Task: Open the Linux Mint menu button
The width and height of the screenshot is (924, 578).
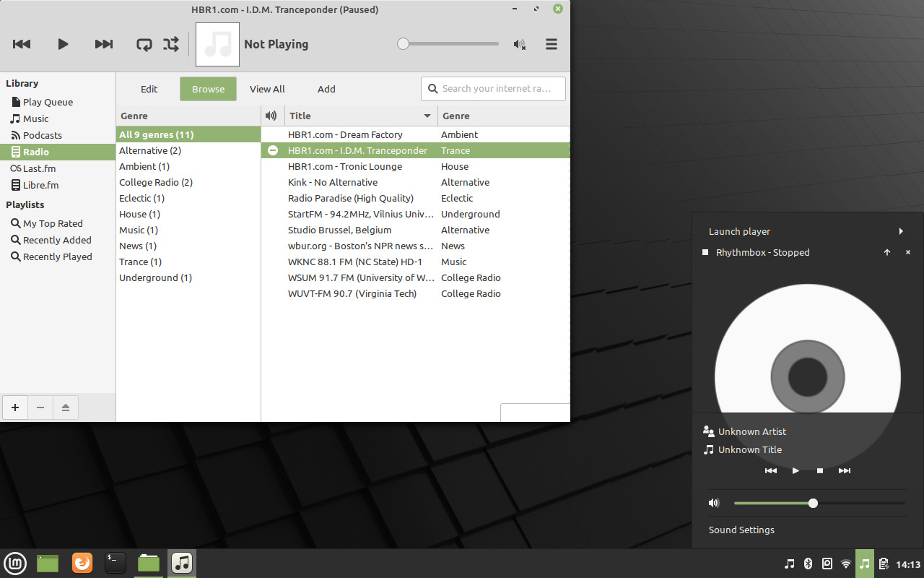Action: click(x=16, y=563)
